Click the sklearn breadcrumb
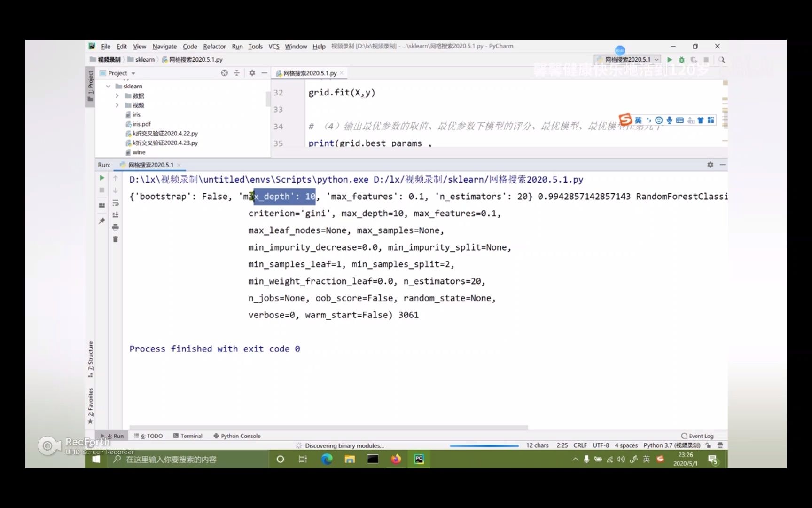812x508 pixels. coord(141,60)
